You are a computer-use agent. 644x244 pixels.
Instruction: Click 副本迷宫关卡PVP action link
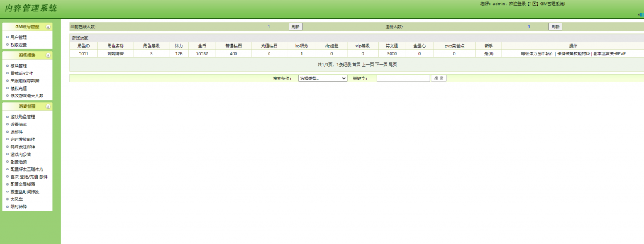[x=609, y=54]
